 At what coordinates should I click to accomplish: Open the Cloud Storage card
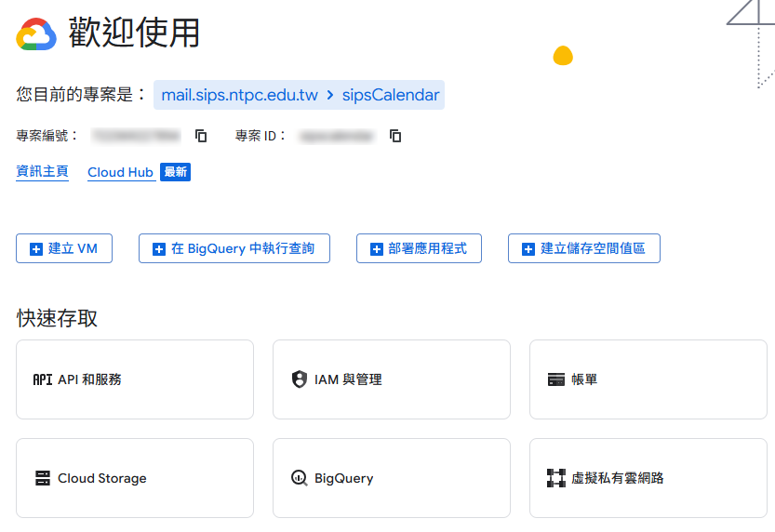[135, 478]
